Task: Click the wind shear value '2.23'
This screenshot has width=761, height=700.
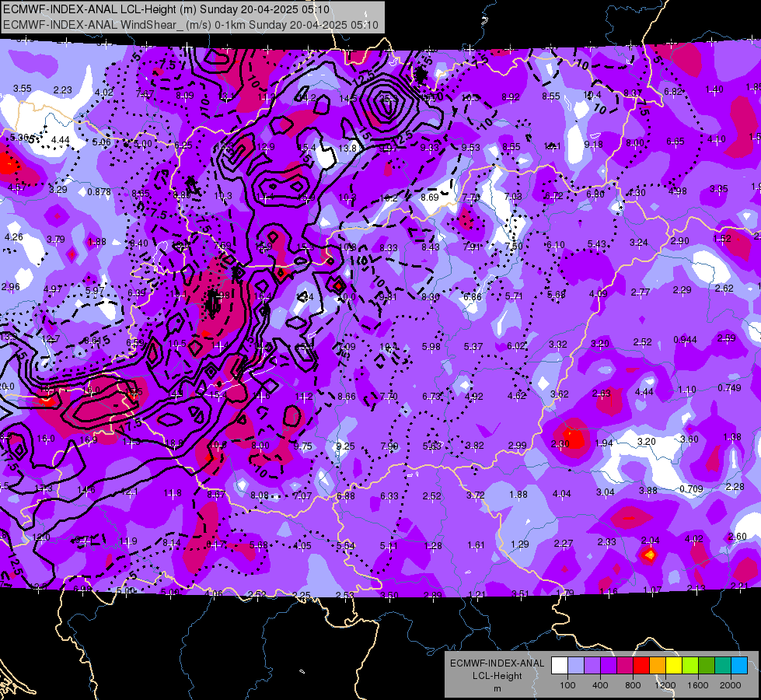Action: 63,90
